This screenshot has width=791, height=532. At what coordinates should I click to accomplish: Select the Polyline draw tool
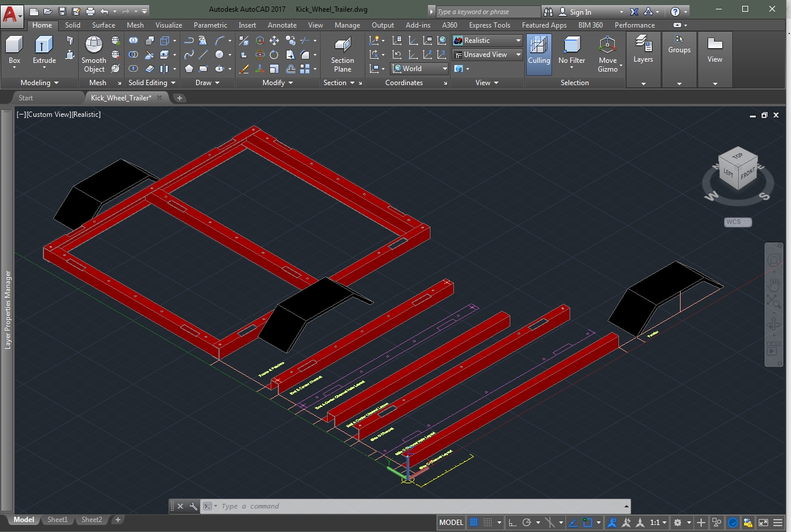pos(189,41)
